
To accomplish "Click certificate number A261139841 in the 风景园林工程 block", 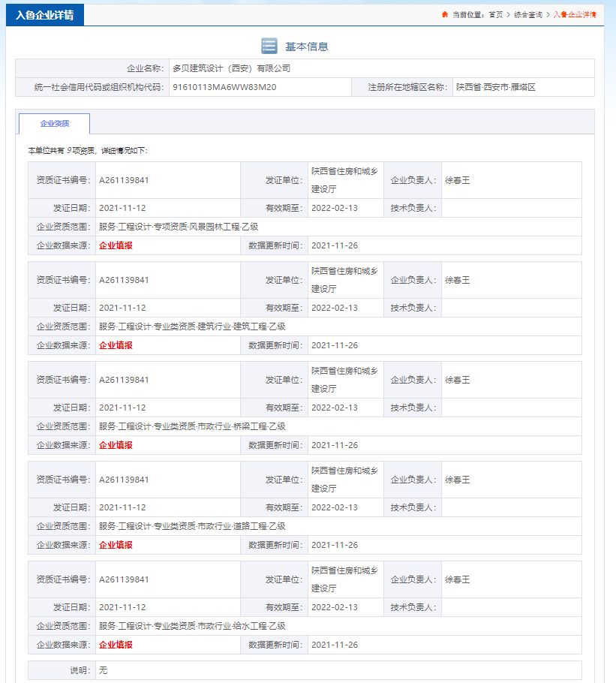I will pyautogui.click(x=124, y=180).
